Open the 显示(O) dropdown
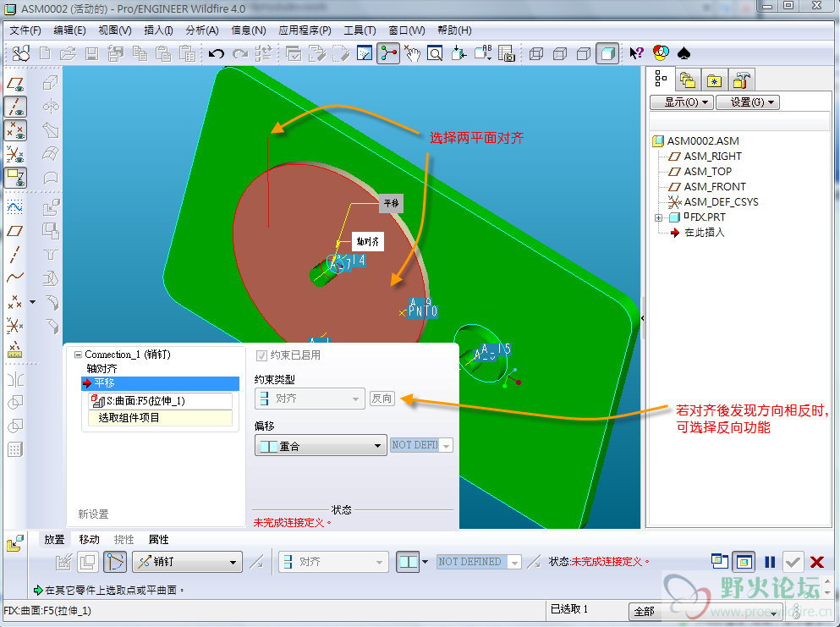The height and width of the screenshot is (627, 840). pyautogui.click(x=682, y=102)
